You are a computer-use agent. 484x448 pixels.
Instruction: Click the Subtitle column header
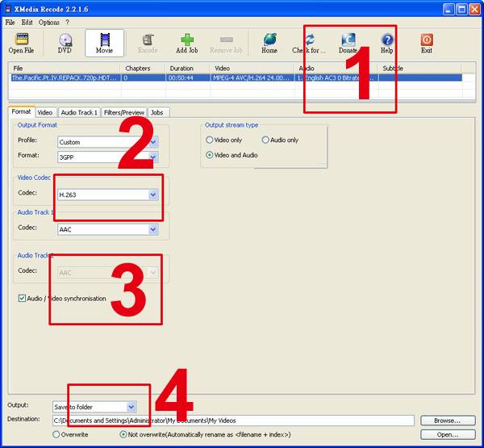419,69
